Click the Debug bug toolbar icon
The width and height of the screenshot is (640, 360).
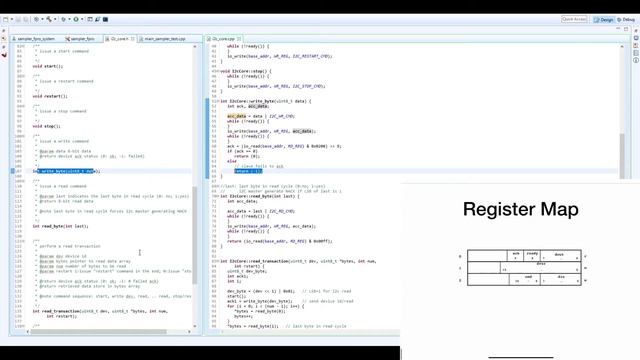pos(63,19)
